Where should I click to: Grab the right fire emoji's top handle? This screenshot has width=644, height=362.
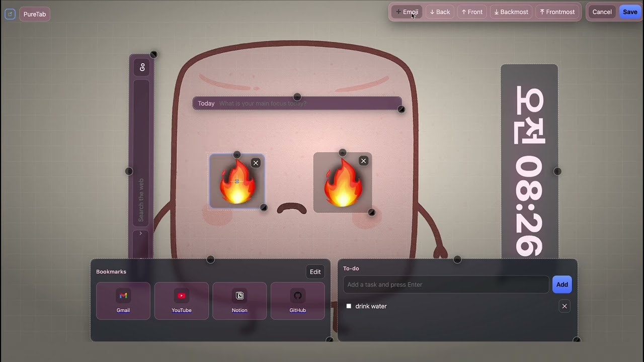tap(343, 153)
